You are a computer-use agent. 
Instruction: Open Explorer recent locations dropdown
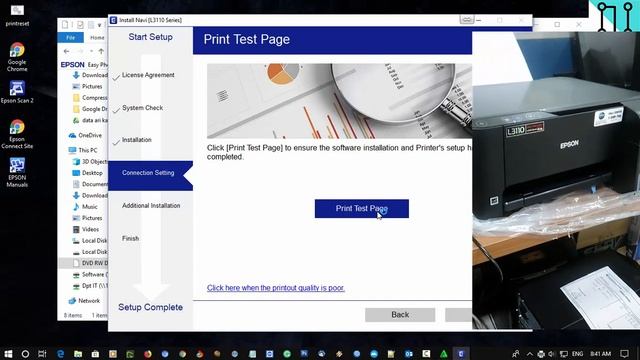[x=91, y=51]
